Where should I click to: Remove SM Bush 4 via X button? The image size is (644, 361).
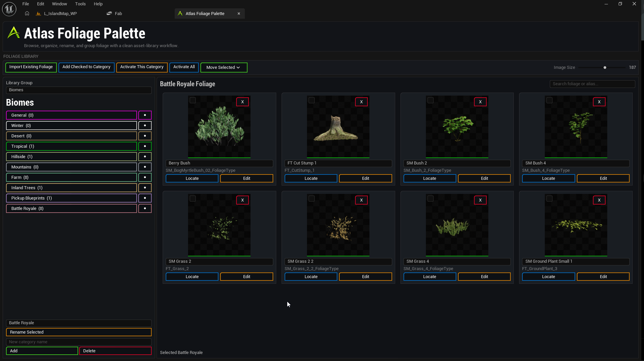(x=599, y=102)
